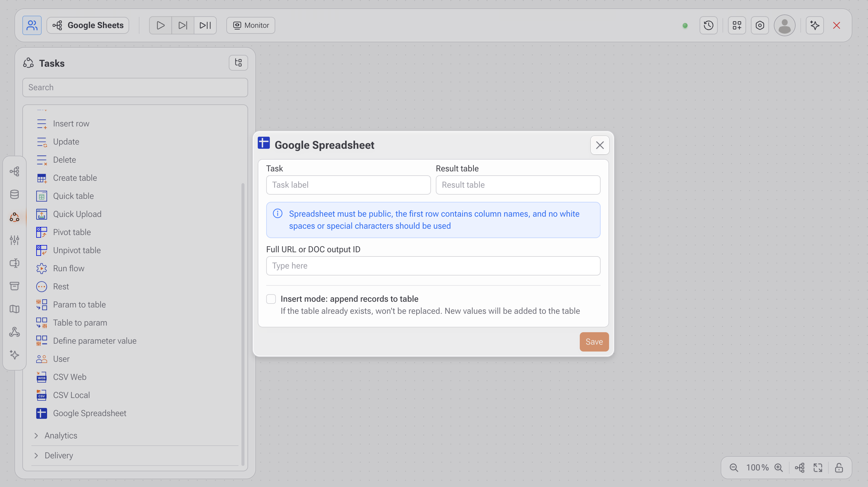Select the Pivot table task
Viewport: 868px width, 487px height.
click(72, 232)
